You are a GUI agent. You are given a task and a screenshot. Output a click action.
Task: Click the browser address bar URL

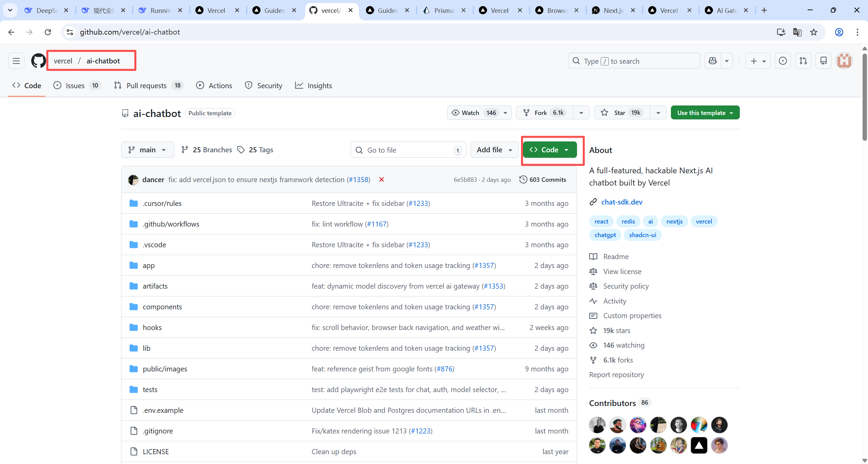(130, 32)
